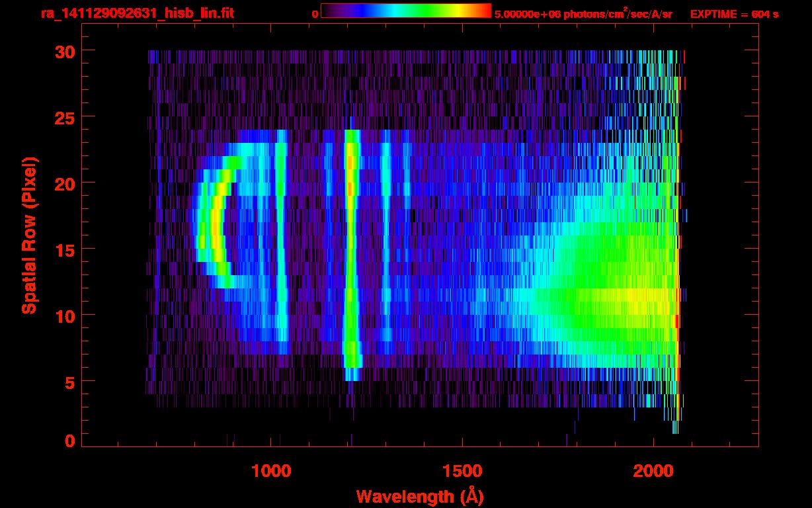
Task: Click the y-axis tick label 10
Action: [65, 316]
